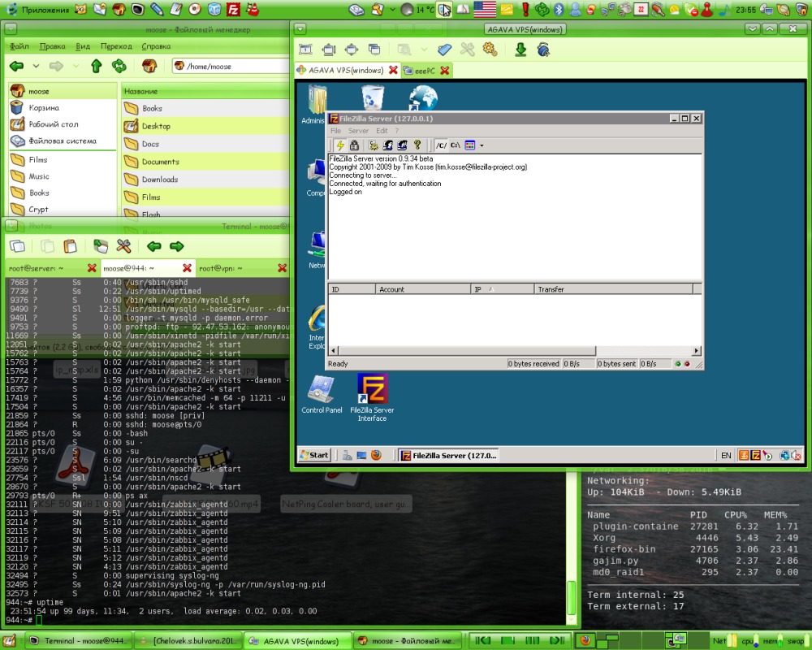Select the Downloads folder in file list
The height and width of the screenshot is (650, 812).
[205, 180]
